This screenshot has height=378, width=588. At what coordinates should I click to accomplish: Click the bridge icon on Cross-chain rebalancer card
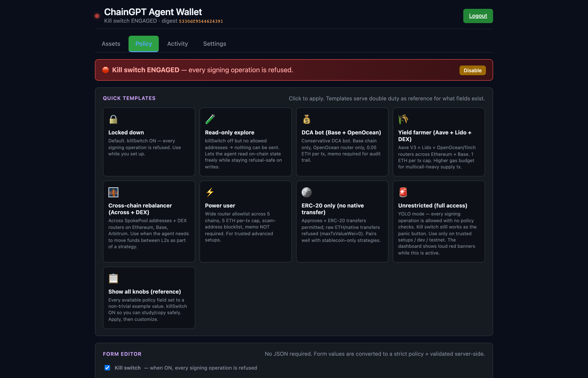coord(113,192)
